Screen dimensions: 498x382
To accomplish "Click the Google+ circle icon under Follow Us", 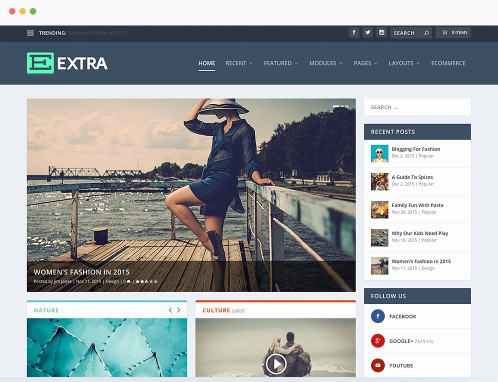I will [x=378, y=341].
